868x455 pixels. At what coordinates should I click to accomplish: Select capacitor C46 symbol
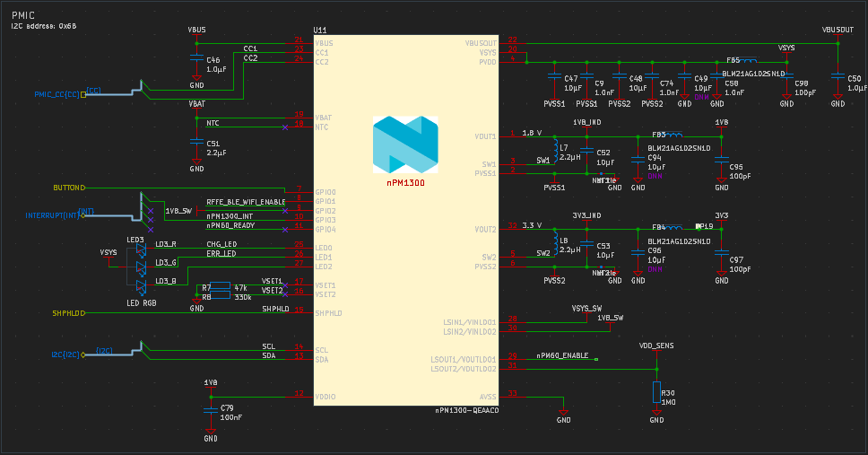click(196, 57)
